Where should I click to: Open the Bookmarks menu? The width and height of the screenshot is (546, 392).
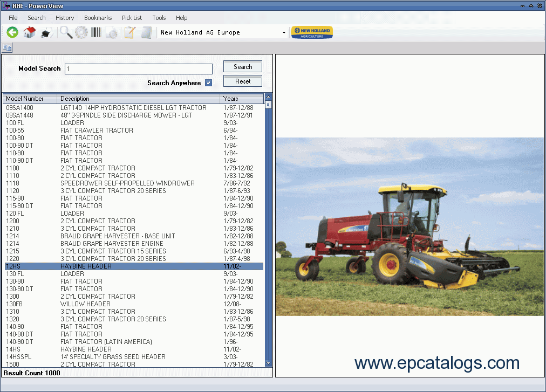[98, 18]
